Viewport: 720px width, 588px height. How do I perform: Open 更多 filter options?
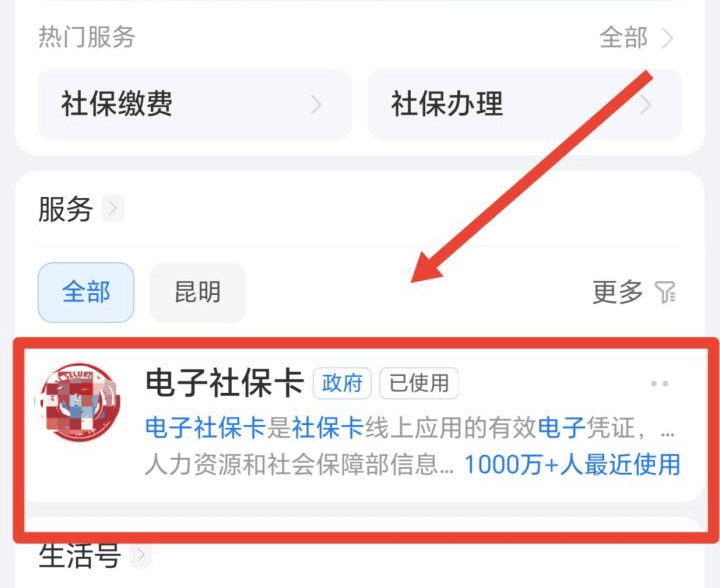pos(617,292)
